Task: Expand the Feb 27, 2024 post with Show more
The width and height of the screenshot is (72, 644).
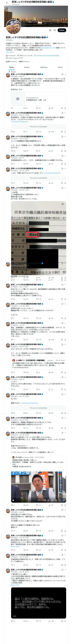Action: click(x=15, y=547)
